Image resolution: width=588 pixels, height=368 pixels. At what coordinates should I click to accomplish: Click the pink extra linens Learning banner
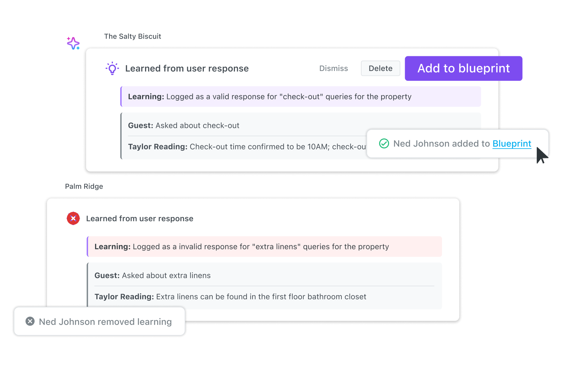coord(264,247)
